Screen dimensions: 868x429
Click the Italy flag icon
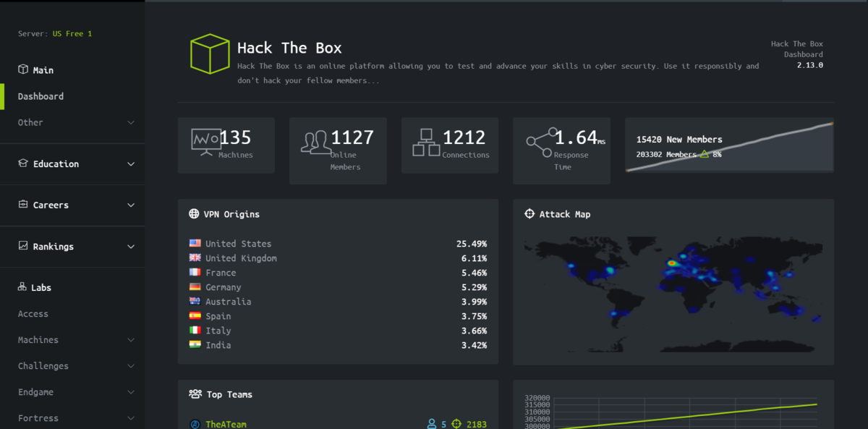coord(195,331)
